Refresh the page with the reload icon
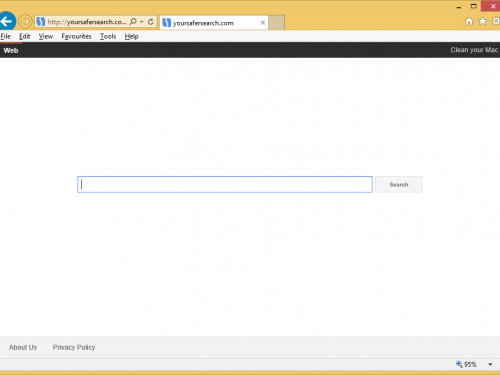This screenshot has height=375, width=500. 151,22
